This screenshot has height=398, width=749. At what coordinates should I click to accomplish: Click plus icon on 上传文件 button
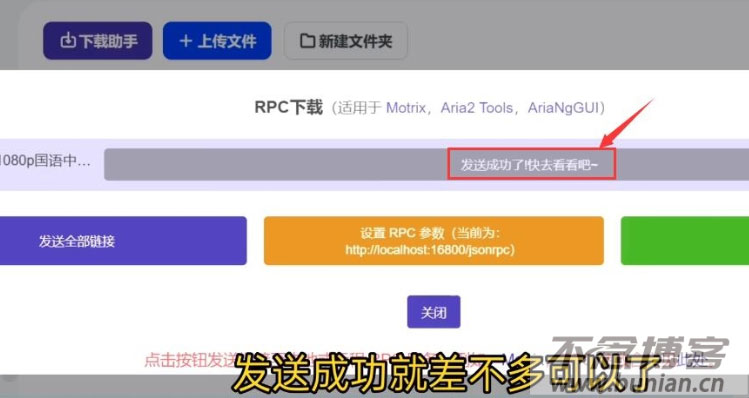coord(186,41)
